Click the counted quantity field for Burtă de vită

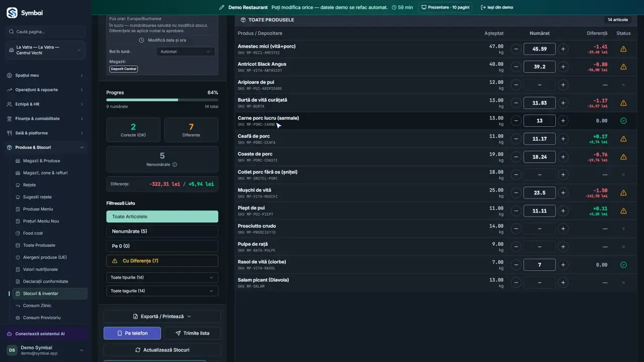[539, 103]
